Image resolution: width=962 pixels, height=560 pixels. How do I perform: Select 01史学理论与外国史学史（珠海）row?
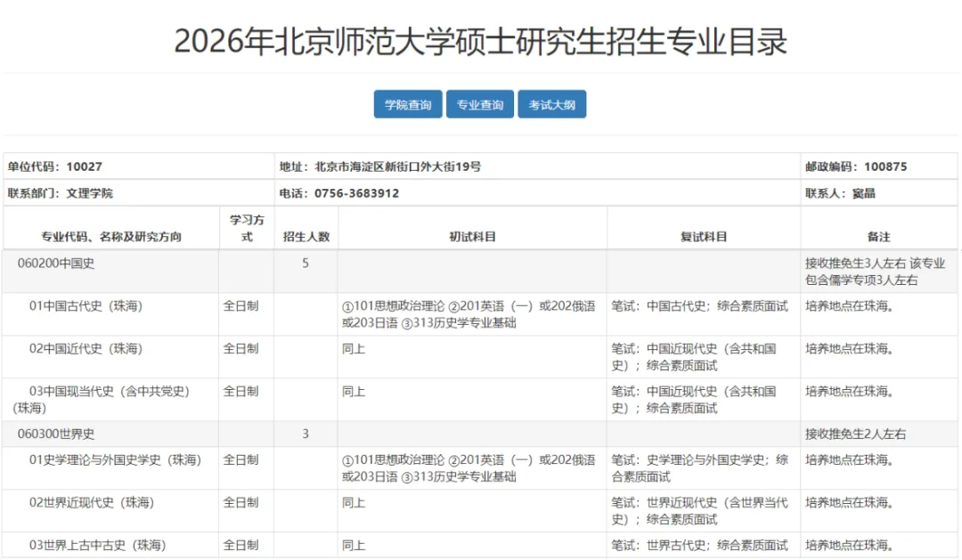[480, 468]
